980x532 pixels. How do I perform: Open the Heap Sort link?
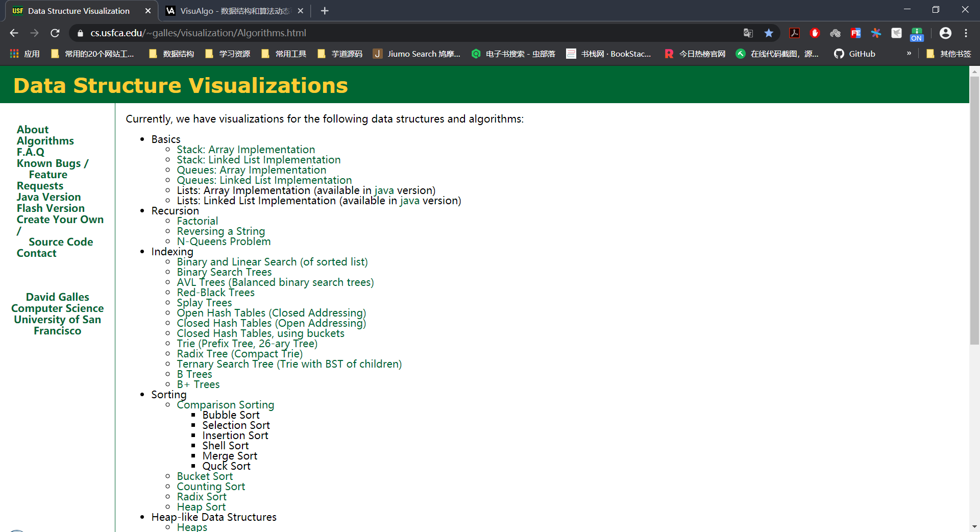tap(201, 507)
